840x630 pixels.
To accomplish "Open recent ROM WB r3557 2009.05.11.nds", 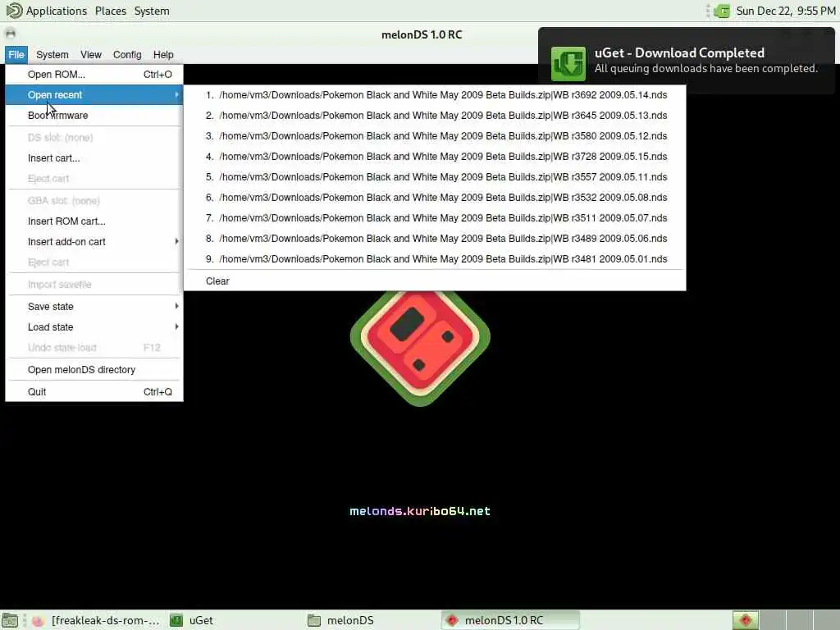I will (435, 177).
